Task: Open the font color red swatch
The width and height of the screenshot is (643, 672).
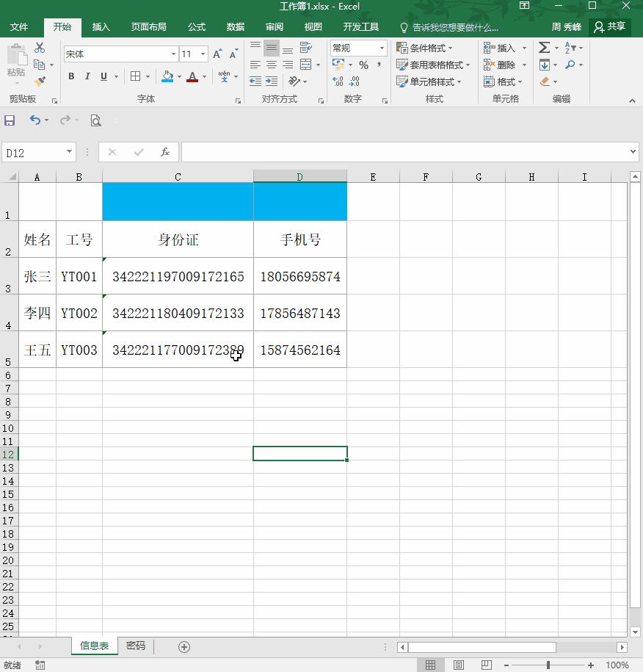Action: click(x=192, y=78)
